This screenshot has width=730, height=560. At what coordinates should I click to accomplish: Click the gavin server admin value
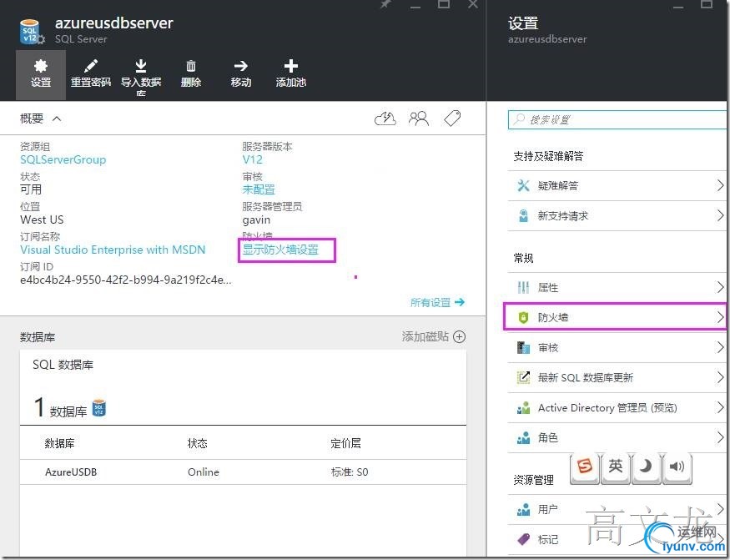[x=256, y=219]
